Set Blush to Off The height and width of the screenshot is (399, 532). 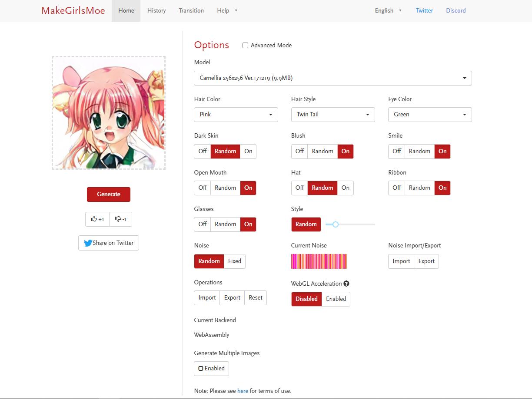tap(299, 151)
